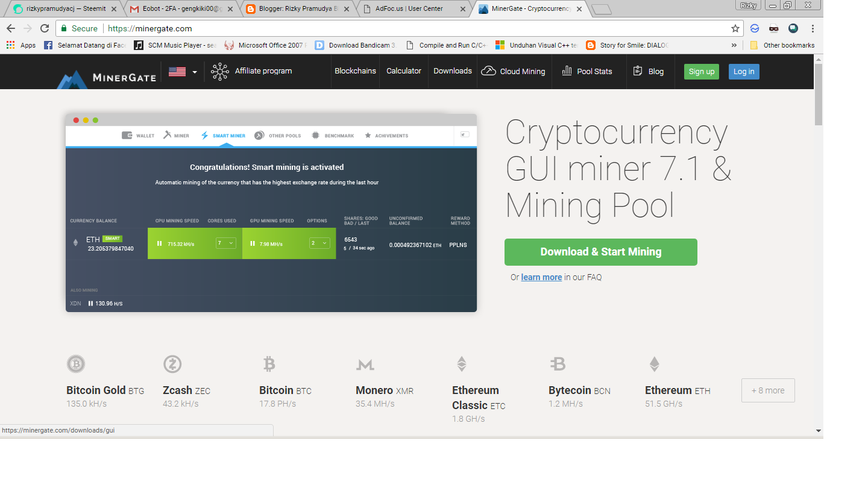Click the Affiliate program network icon
The width and height of the screenshot is (868, 488).
coord(220,71)
